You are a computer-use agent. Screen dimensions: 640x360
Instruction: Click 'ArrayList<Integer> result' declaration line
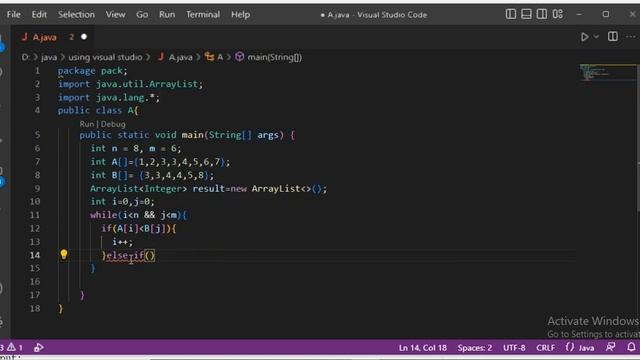209,189
